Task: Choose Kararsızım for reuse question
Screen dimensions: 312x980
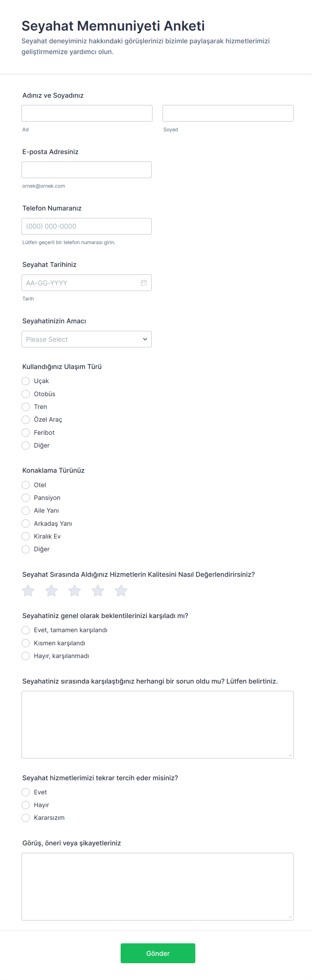Action: click(26, 818)
